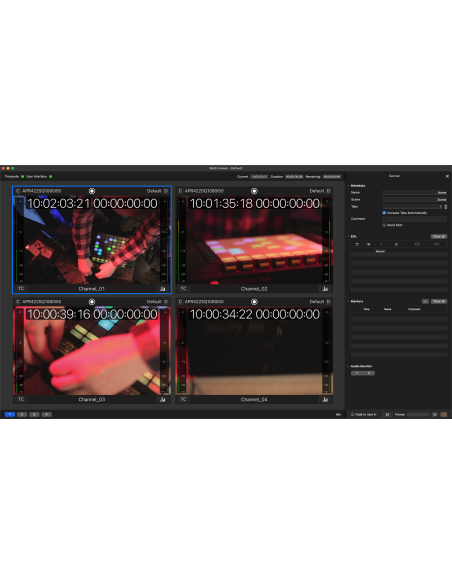Click the D button atop Channel_03 viewer
Image resolution: width=452 pixels, height=584 pixels.
pos(166,302)
